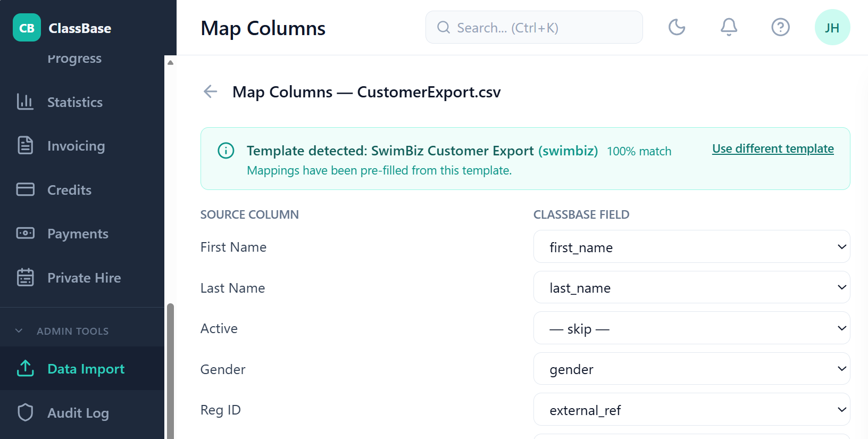This screenshot has height=439, width=868.
Task: Open the JH user avatar menu
Action: (832, 27)
